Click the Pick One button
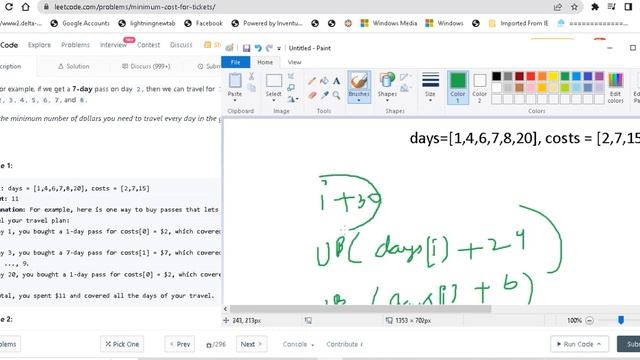The height and width of the screenshot is (360, 640). pyautogui.click(x=122, y=344)
